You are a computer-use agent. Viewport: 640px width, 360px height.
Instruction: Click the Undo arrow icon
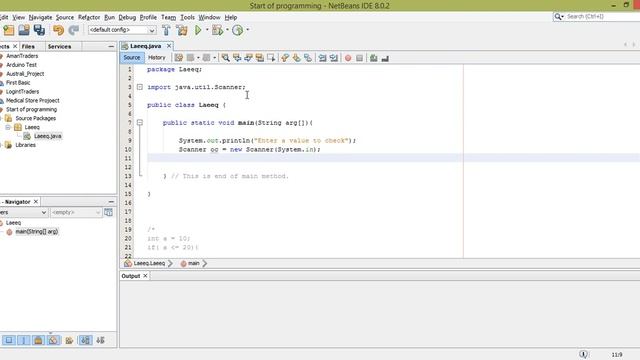[58, 30]
